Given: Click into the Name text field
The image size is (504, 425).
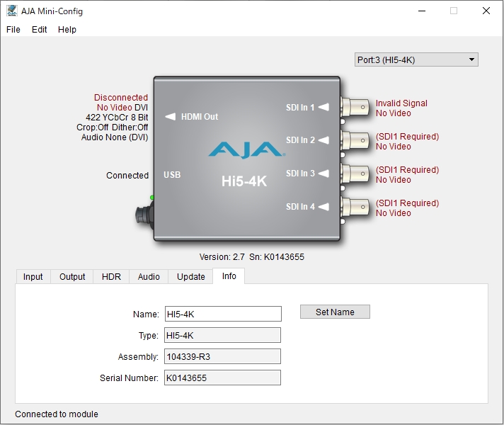Looking at the screenshot, I should [x=222, y=314].
